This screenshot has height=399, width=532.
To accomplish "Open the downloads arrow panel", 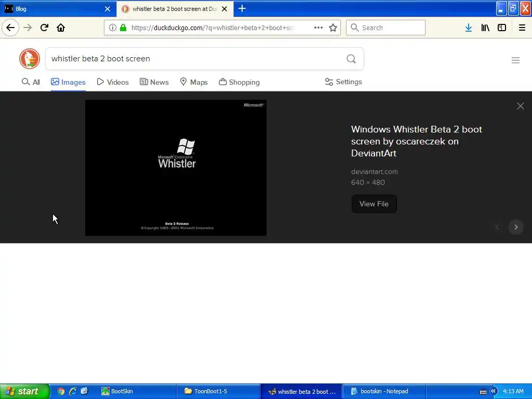I will click(469, 28).
